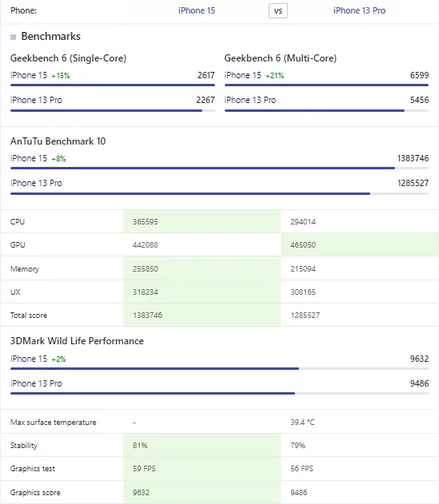Viewport: 439px width, 504px height.
Task: Select the Memory value 255850
Action: 146,268
